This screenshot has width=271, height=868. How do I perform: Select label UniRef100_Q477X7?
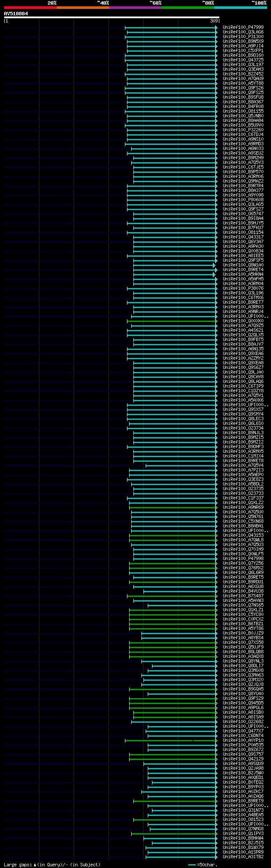(243, 731)
